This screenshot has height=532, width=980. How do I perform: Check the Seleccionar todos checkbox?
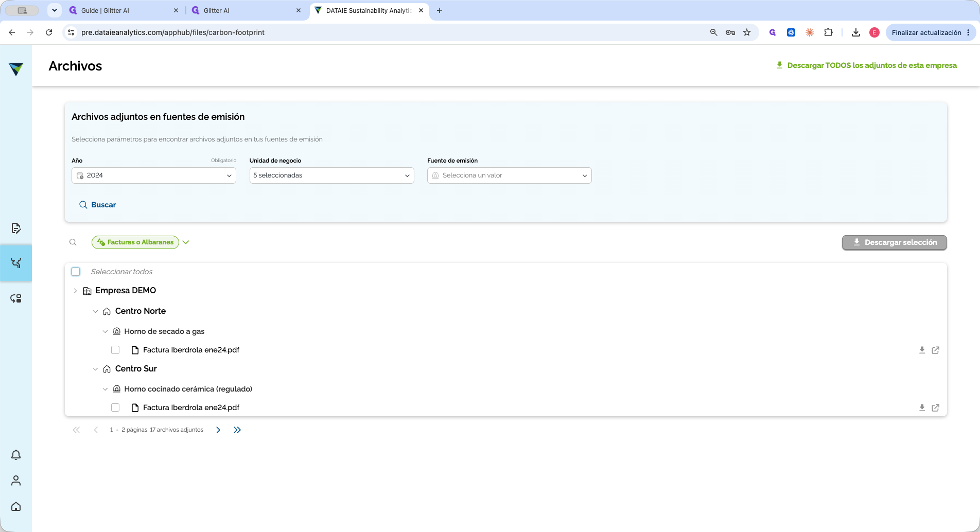[x=76, y=272]
